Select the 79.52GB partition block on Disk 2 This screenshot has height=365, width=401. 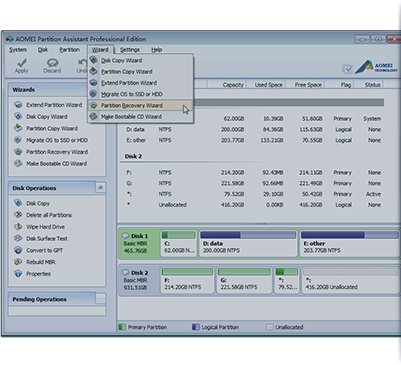coord(287,280)
